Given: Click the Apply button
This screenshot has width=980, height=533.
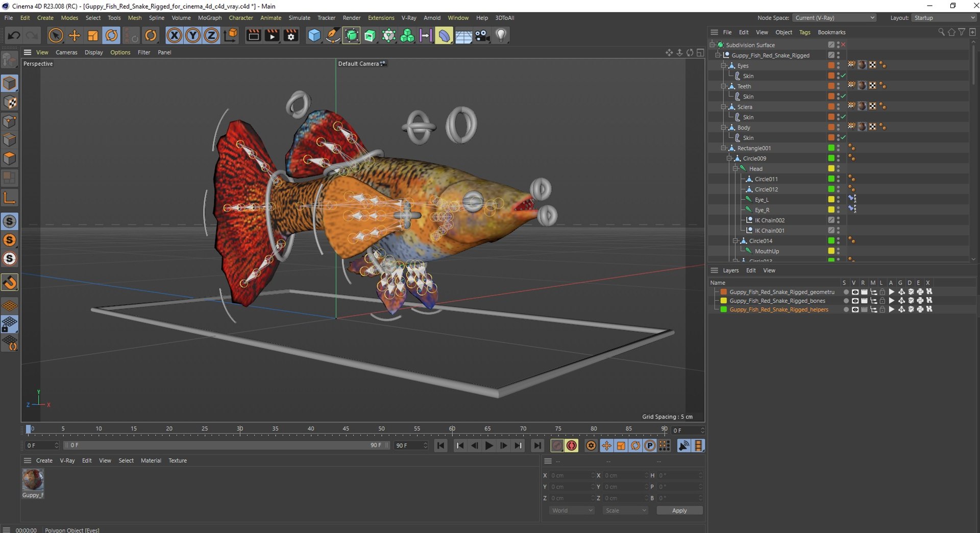Looking at the screenshot, I should (x=679, y=511).
